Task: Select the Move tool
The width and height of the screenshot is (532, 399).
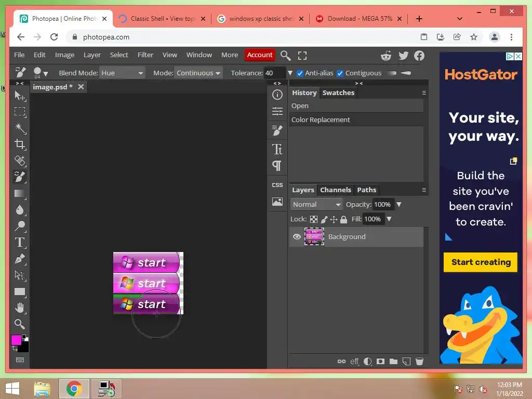Action: coord(20,96)
